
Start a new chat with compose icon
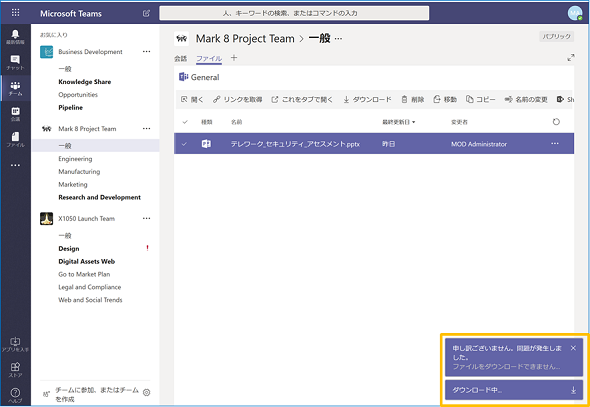(x=146, y=13)
